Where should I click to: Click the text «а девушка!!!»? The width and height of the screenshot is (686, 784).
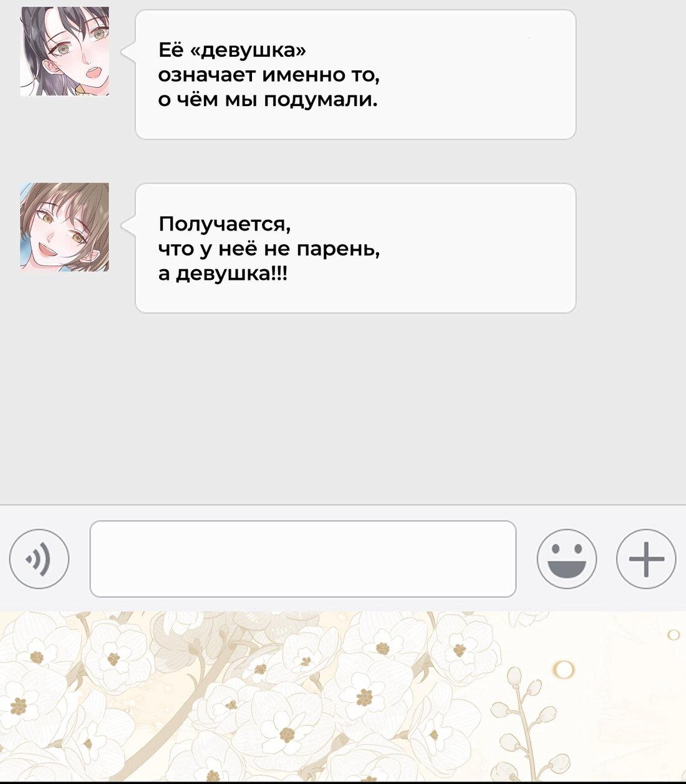point(223,274)
